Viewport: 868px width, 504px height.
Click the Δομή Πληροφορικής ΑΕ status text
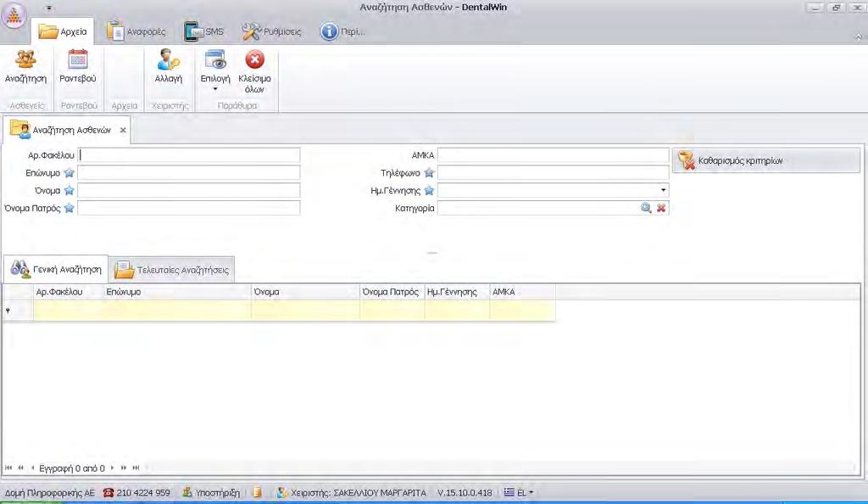click(50, 492)
